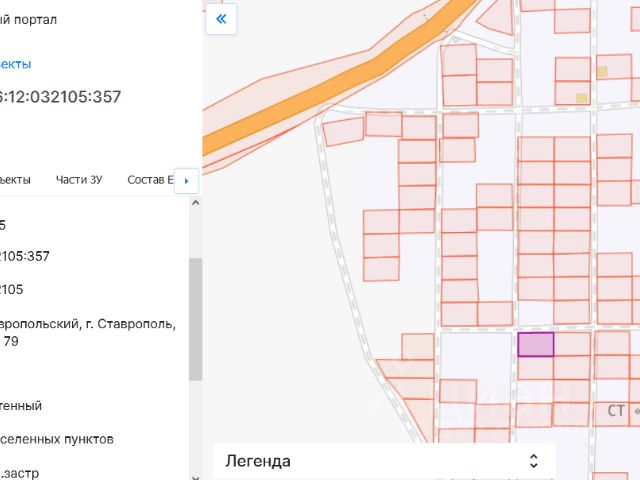The width and height of the screenshot is (640, 480).
Task: Click the quarter number ending 2105
Action: pyautogui.click(x=11, y=289)
